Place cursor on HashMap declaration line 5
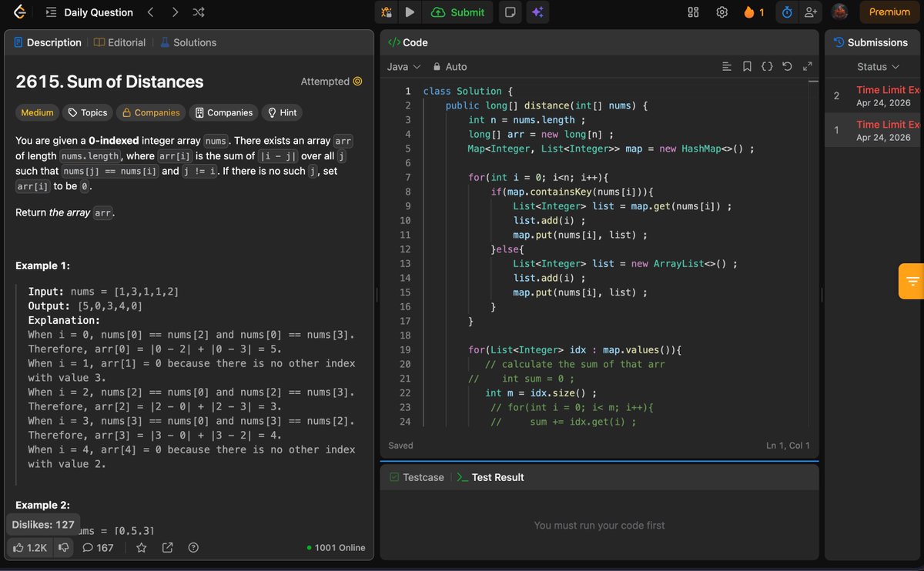924x571 pixels. pyautogui.click(x=611, y=149)
